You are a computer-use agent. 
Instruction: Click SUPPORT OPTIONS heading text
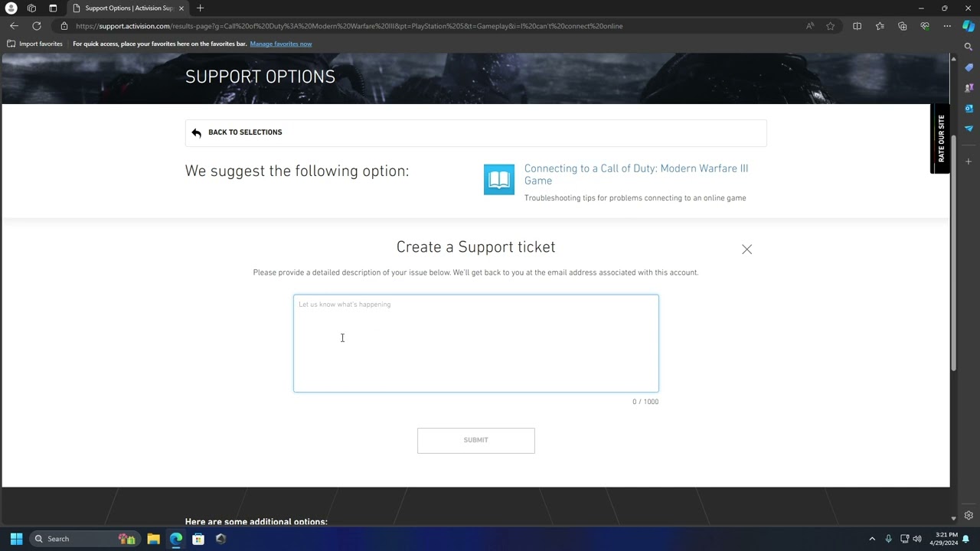(260, 77)
